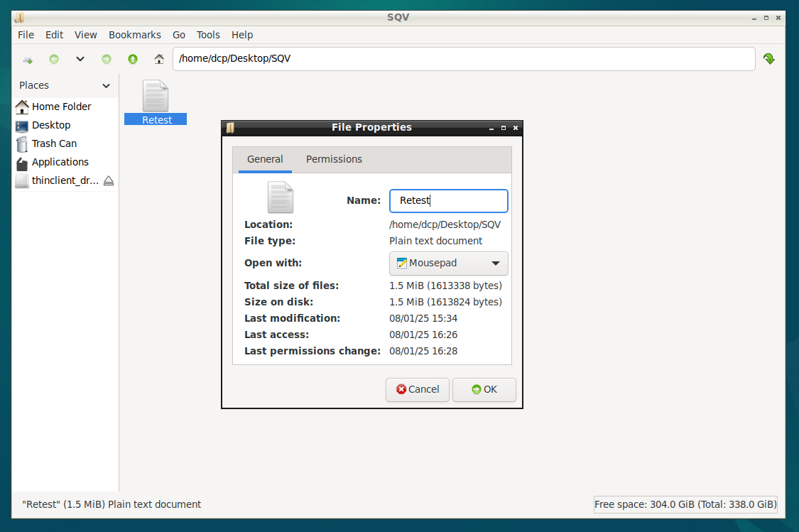Go forward using the forward arrow icon
Screen dimensions: 799x532
(x=107, y=60)
